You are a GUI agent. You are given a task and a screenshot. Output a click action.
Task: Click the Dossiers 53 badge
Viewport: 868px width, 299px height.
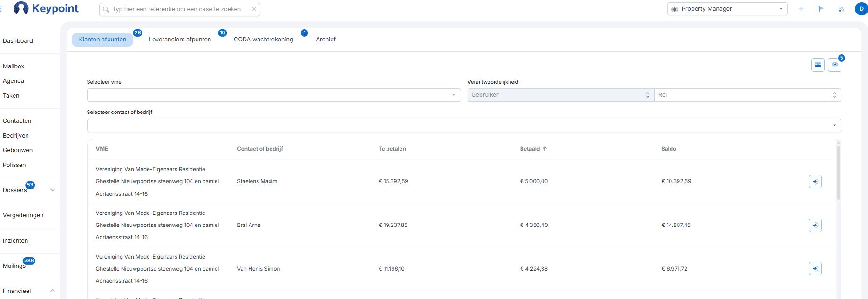(30, 185)
